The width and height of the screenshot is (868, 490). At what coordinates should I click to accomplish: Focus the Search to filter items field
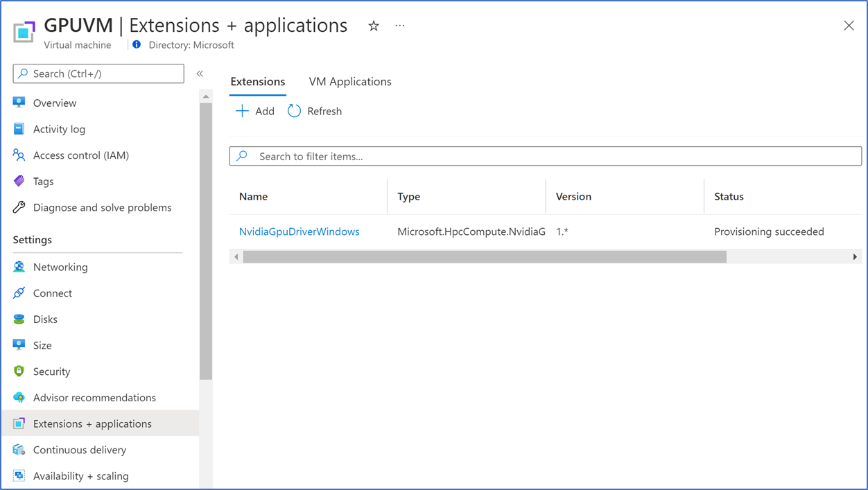click(546, 156)
